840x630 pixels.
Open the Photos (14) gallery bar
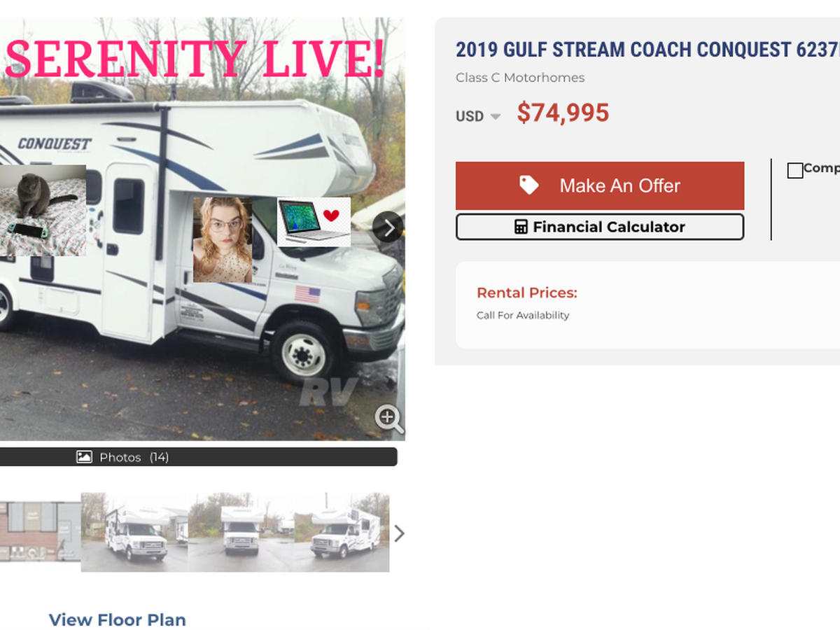pos(199,457)
